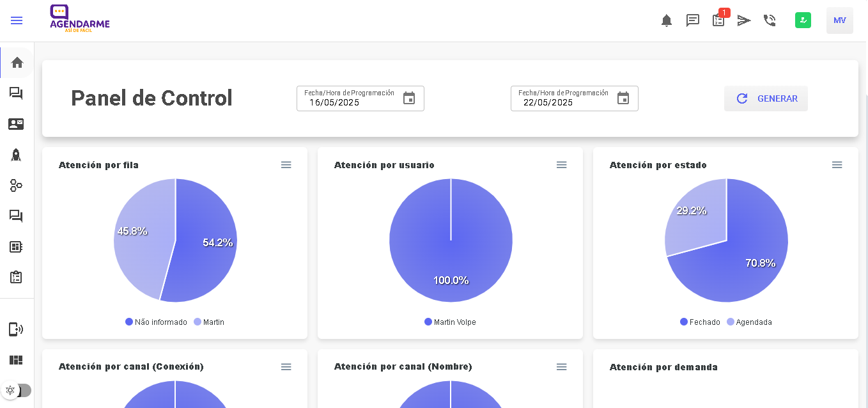
Task: Open the phone call icon
Action: click(x=770, y=20)
